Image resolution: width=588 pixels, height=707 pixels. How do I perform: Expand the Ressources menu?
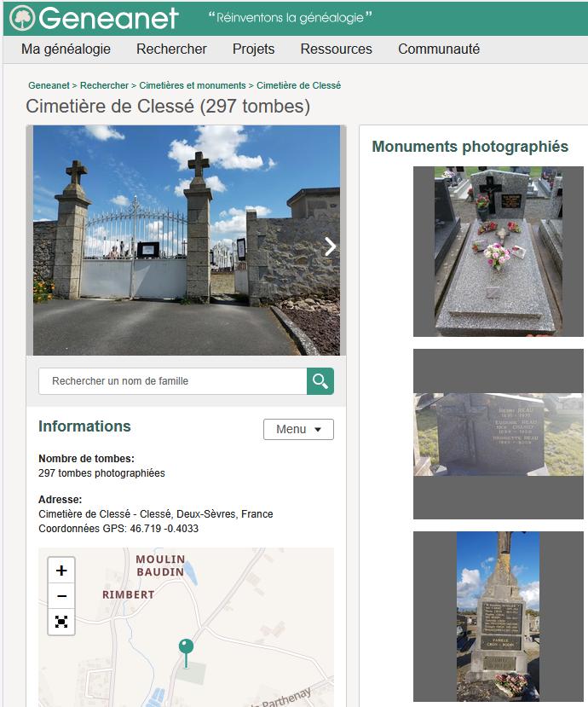[x=336, y=49]
